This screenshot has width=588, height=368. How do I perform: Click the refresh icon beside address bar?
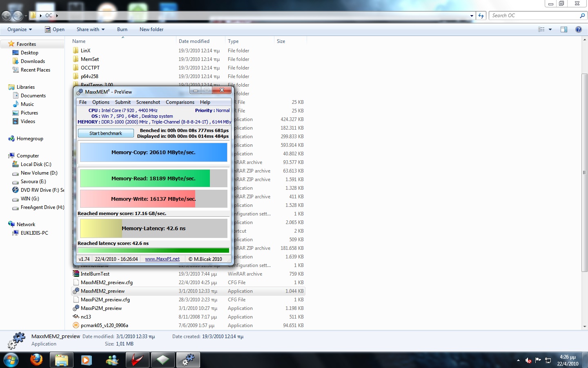(x=481, y=16)
